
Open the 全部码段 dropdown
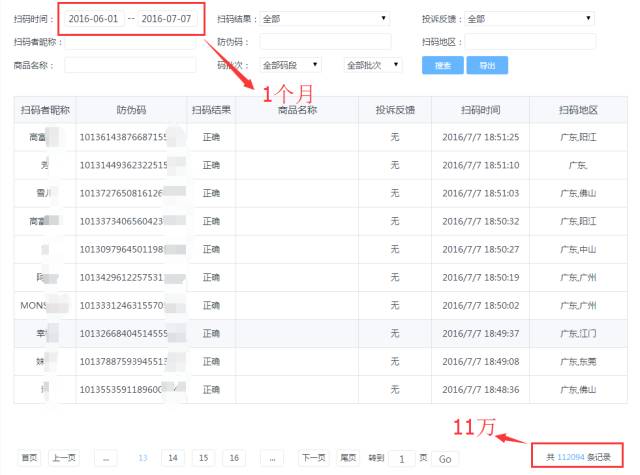point(290,65)
